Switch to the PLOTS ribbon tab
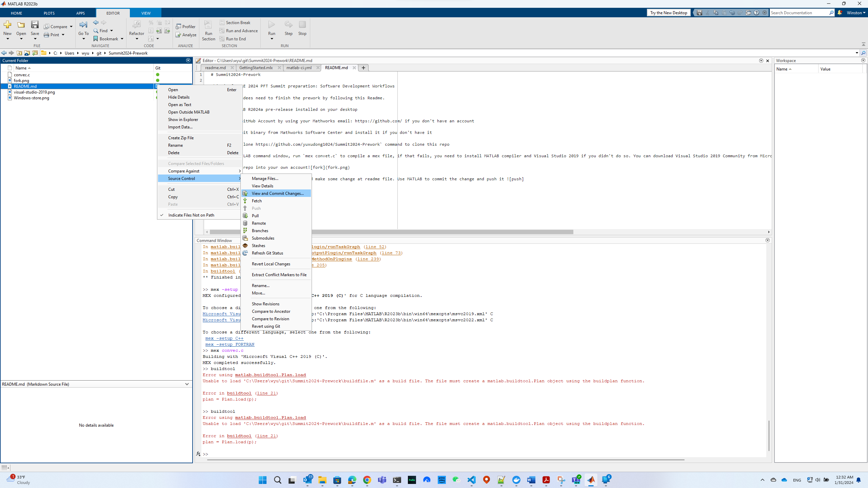 tap(49, 13)
